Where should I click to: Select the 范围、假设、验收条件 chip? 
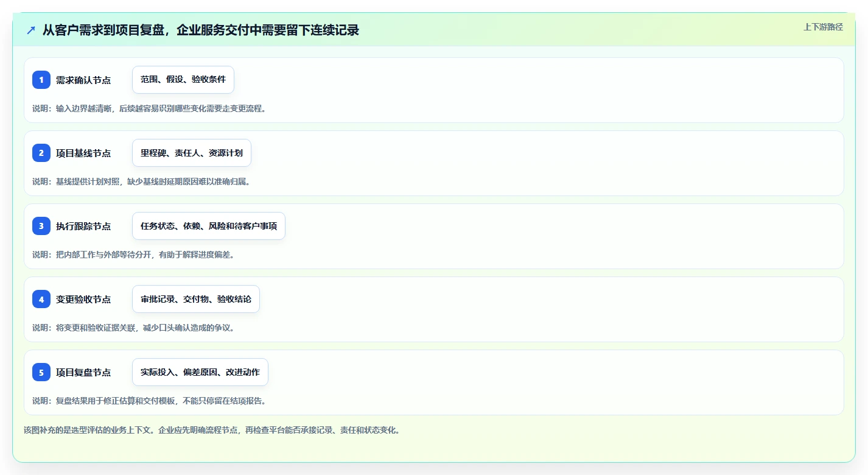pyautogui.click(x=183, y=80)
